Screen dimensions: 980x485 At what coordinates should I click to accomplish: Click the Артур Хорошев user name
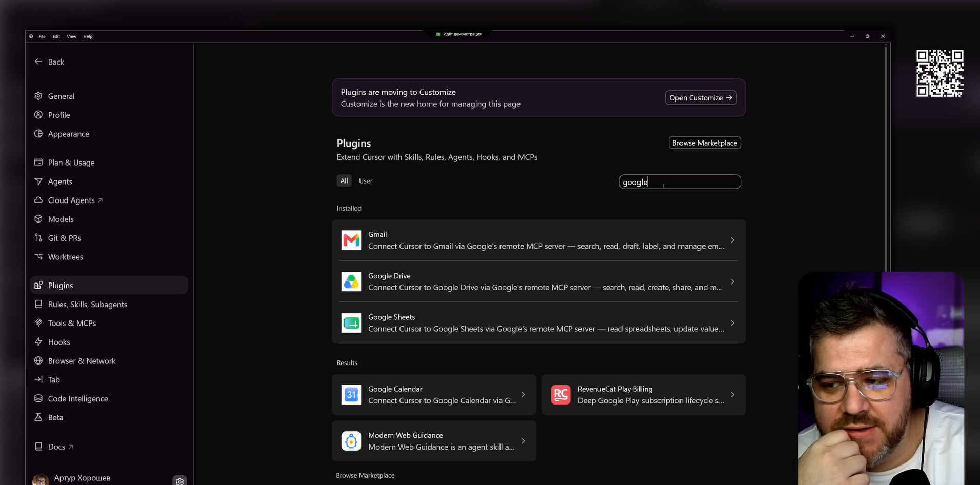click(x=82, y=478)
